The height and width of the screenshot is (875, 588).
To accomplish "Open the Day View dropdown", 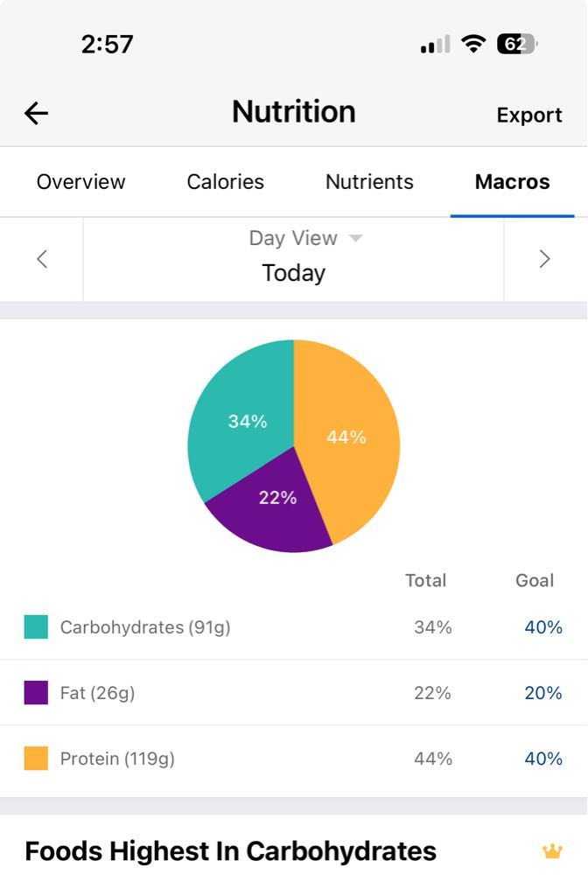I will tap(305, 238).
